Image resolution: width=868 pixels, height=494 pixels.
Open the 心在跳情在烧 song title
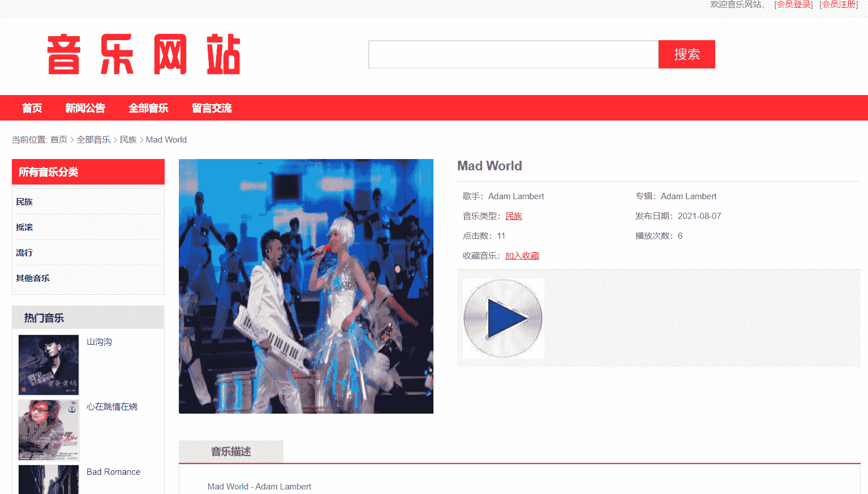point(112,407)
